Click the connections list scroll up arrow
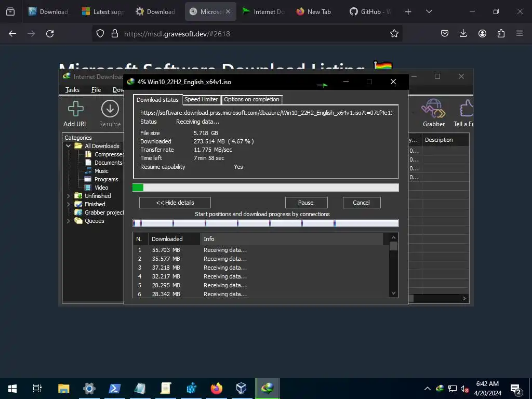Screen dimensions: 532x399 tap(394, 238)
